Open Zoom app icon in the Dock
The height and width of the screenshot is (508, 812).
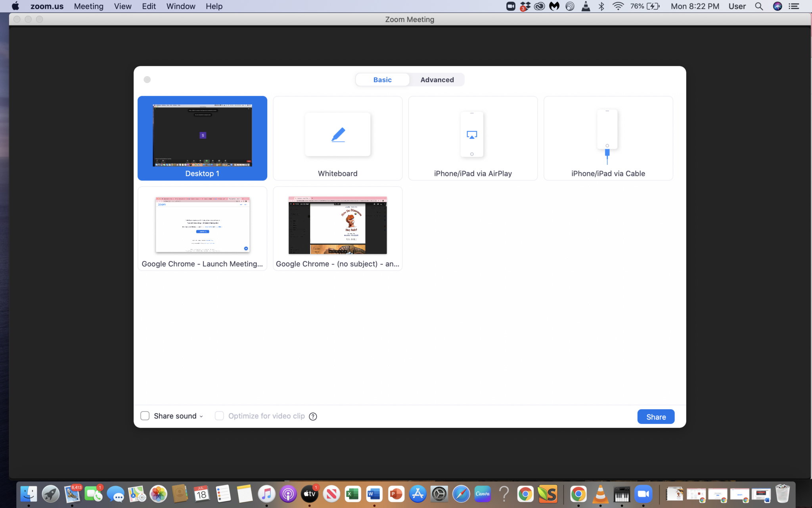643,494
